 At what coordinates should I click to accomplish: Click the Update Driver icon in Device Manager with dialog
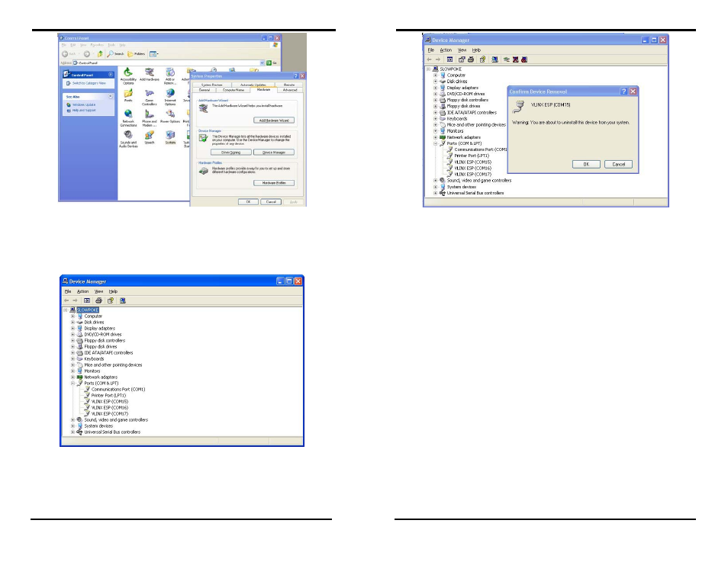click(507, 59)
